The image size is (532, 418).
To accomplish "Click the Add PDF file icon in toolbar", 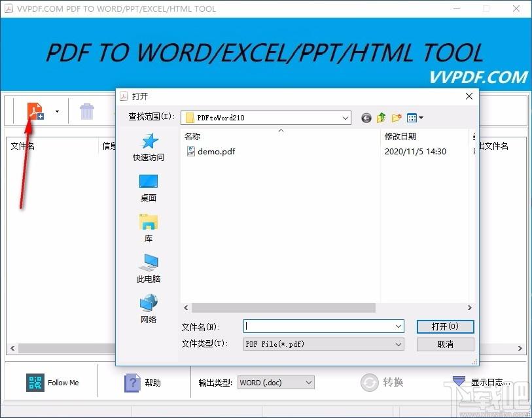I will 35,111.
